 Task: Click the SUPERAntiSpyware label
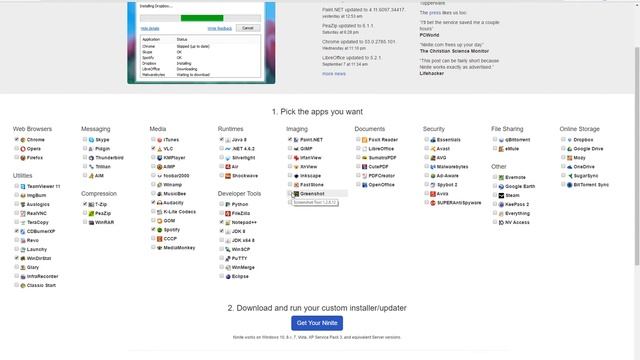coord(459,203)
